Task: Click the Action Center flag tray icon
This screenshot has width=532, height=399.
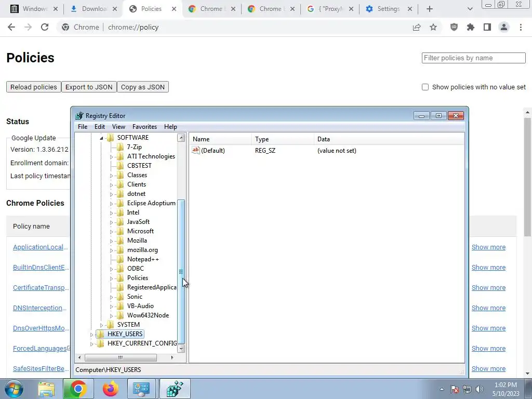Action: (455, 389)
